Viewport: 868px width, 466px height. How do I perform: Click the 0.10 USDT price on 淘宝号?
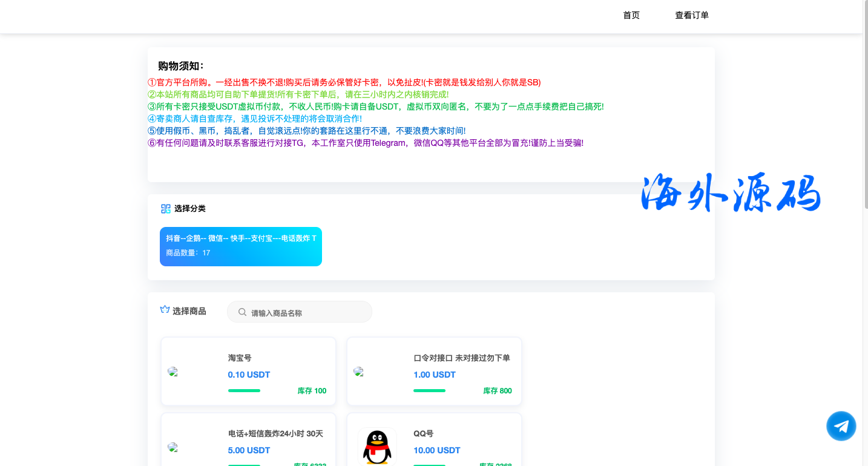[x=249, y=375]
